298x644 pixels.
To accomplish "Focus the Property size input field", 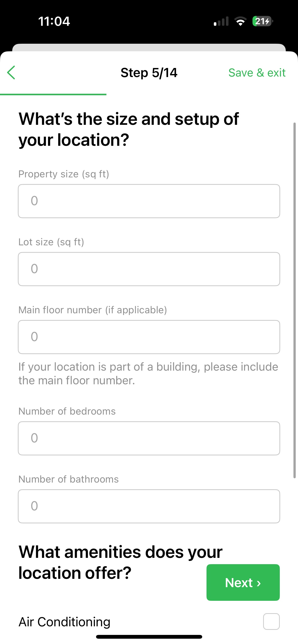I will (x=149, y=201).
